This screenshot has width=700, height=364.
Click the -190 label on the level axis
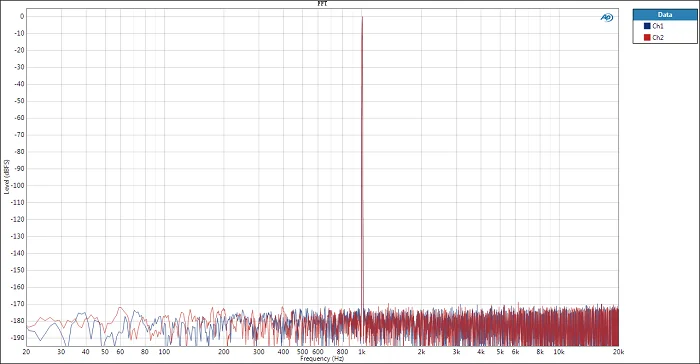pos(19,338)
